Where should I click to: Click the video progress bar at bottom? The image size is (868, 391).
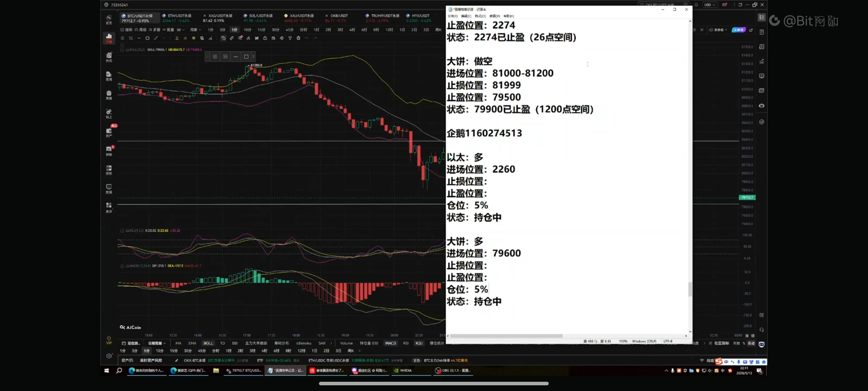[x=434, y=383]
